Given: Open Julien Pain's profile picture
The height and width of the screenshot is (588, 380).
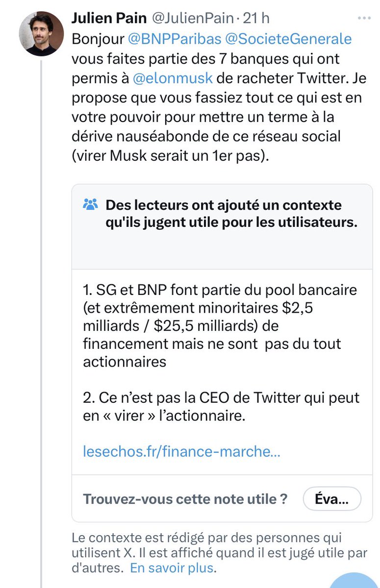Looking at the screenshot, I should click(41, 33).
